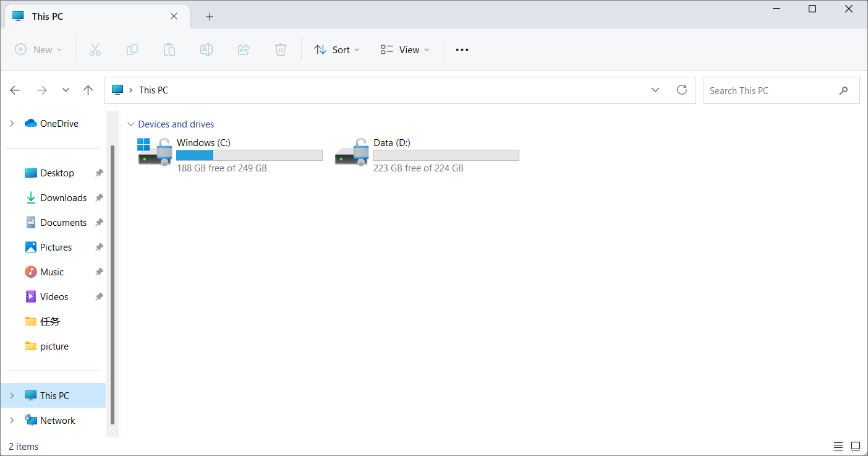
Task: Click the Rename icon in toolbar
Action: point(206,49)
